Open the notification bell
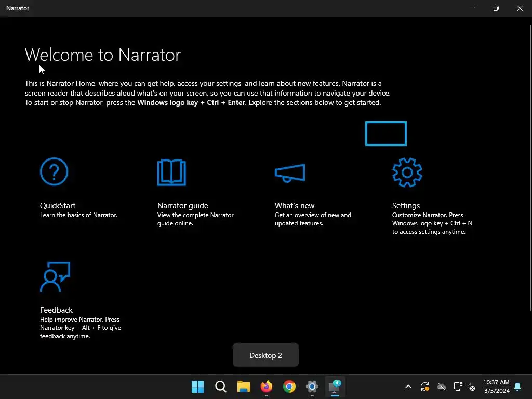This screenshot has width=532, height=399. [517, 387]
